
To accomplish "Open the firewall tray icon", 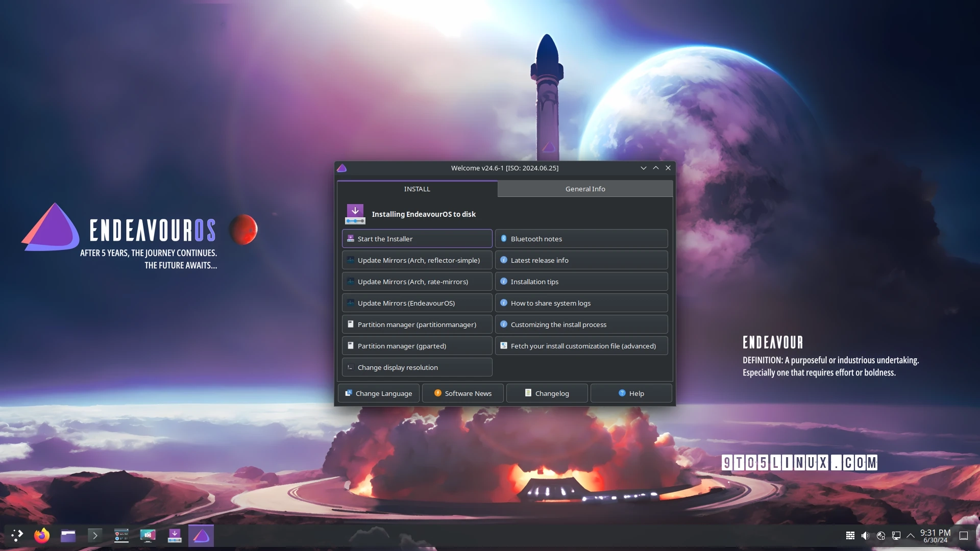I will coord(850,536).
